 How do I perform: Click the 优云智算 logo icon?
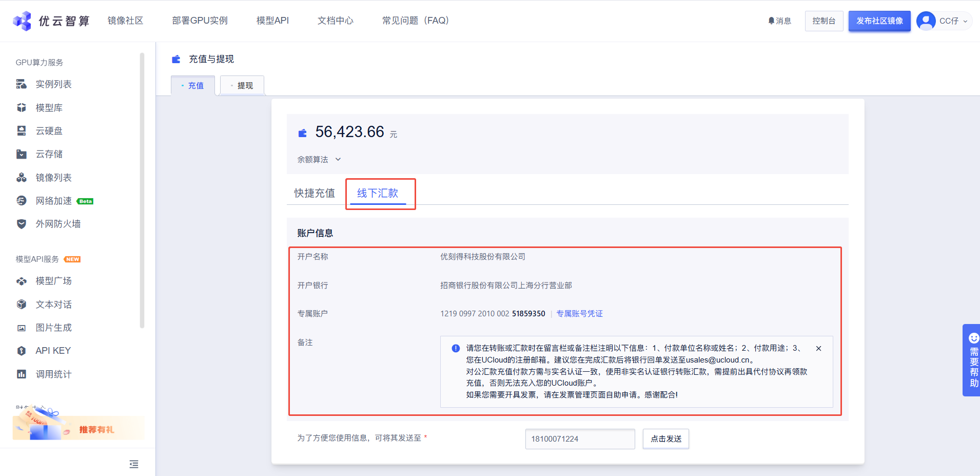pos(22,21)
